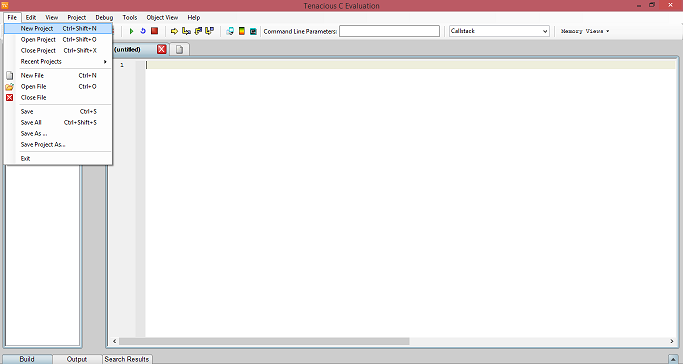This screenshot has width=683, height=364.
Task: Click the red-green gradient bar toolbar icon
Action: click(x=242, y=31)
